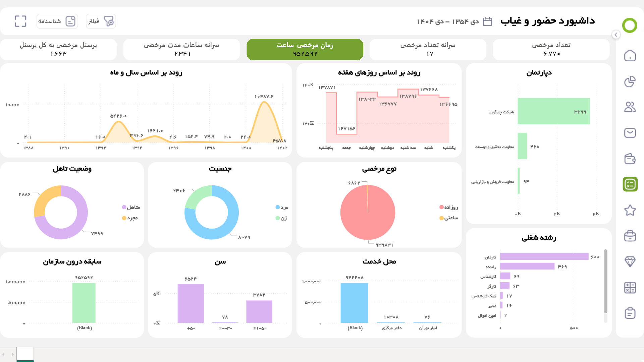This screenshot has height=362, width=644.
Task: Open the pie chart reports sidebar icon
Action: 630,81
